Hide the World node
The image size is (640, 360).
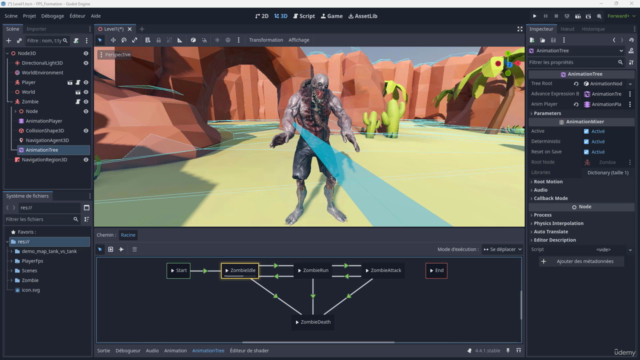coord(86,92)
